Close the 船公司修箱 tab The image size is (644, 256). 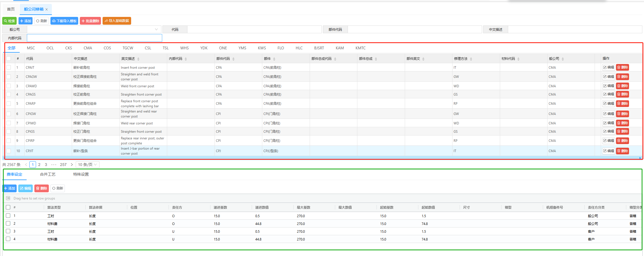pos(47,9)
